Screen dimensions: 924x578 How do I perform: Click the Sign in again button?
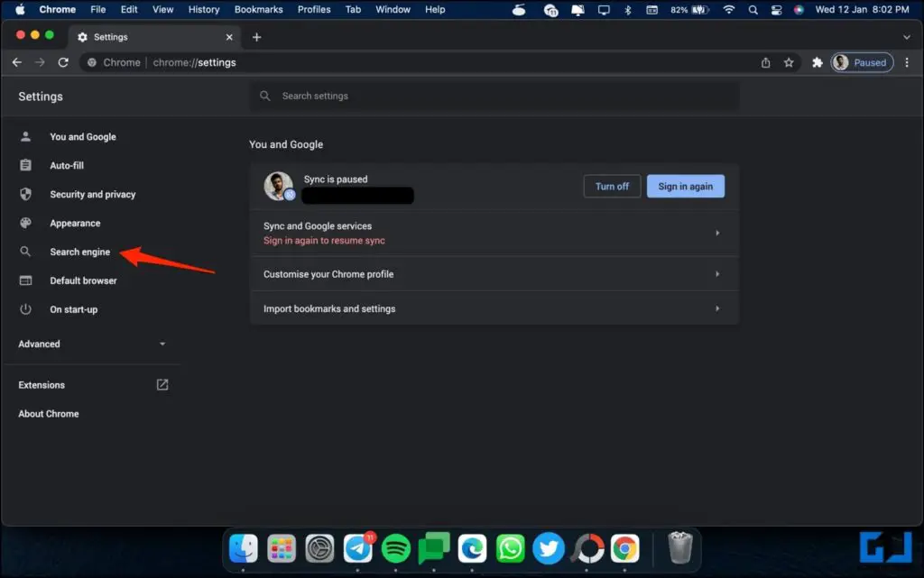point(686,186)
